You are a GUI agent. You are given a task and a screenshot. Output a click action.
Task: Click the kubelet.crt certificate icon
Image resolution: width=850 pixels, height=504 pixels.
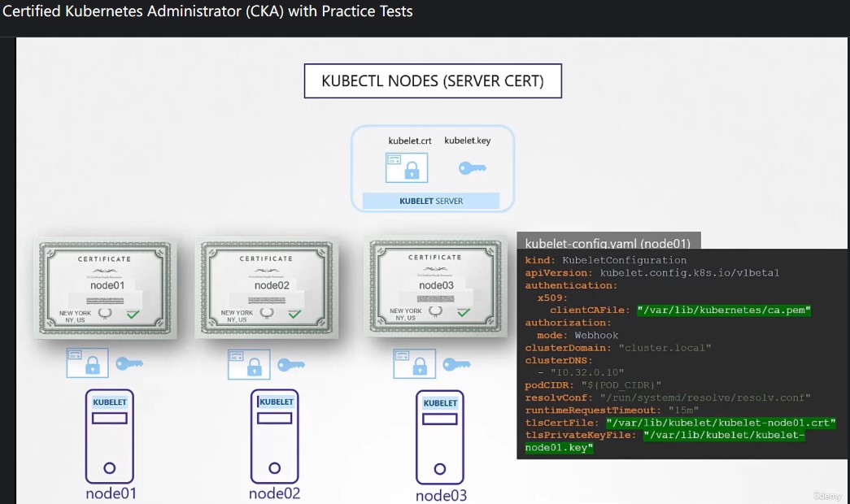coord(407,167)
